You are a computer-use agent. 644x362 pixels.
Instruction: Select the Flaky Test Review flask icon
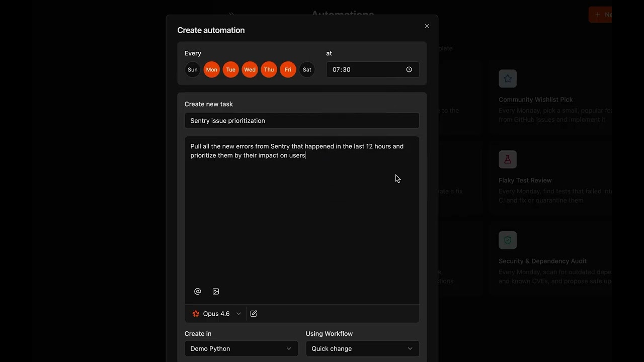click(508, 159)
